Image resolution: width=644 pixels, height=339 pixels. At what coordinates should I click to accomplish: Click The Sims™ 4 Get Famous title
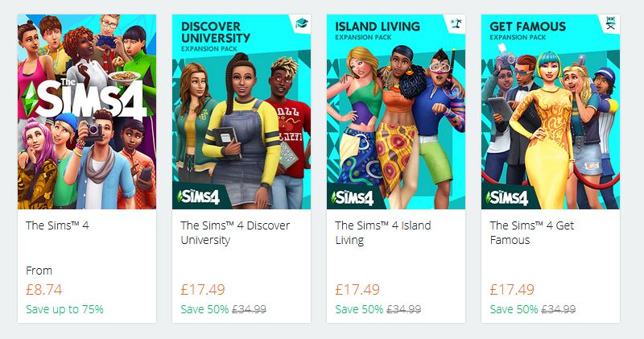[x=532, y=233]
